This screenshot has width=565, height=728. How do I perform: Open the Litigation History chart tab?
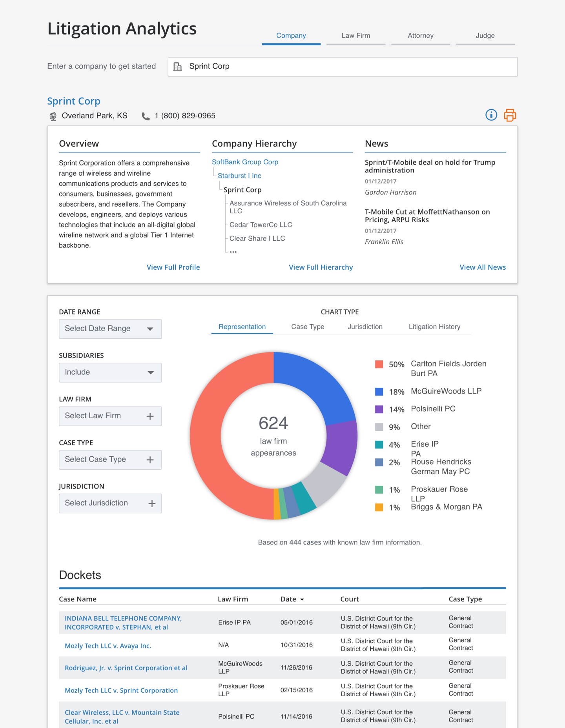click(434, 327)
